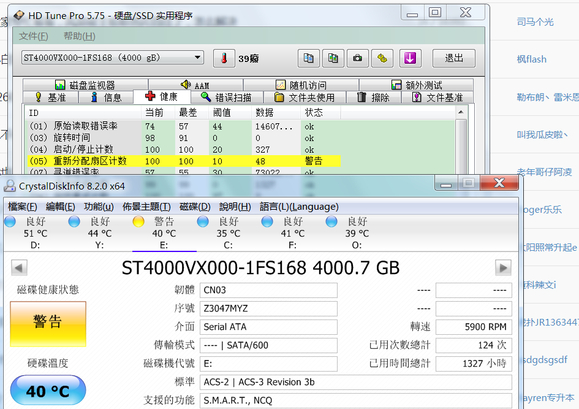Switch to the 磁盘监视器 tab
Image resolution: width=579 pixels, height=409 pixels.
click(x=85, y=85)
